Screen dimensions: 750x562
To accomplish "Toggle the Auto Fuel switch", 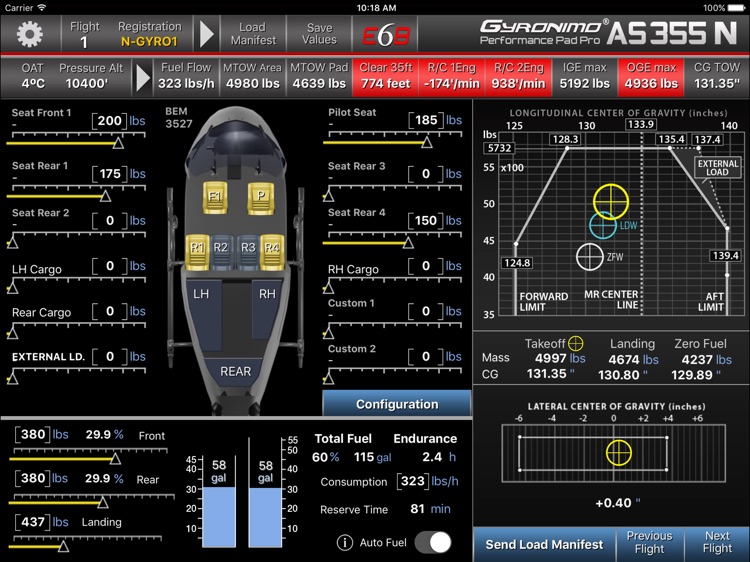I will [432, 542].
